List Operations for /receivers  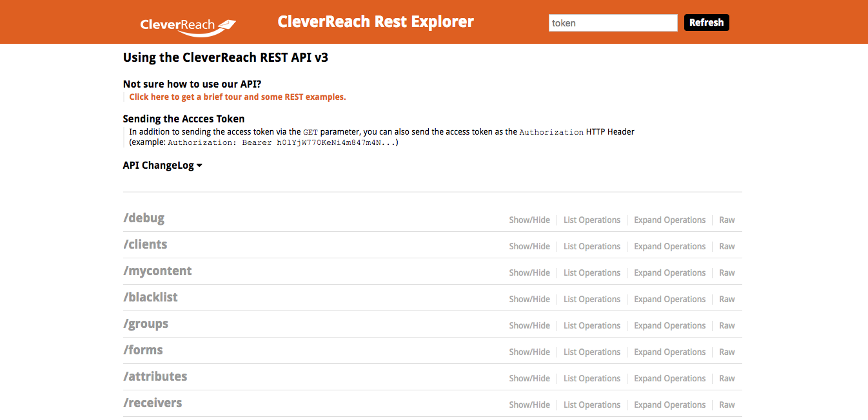[x=592, y=405]
